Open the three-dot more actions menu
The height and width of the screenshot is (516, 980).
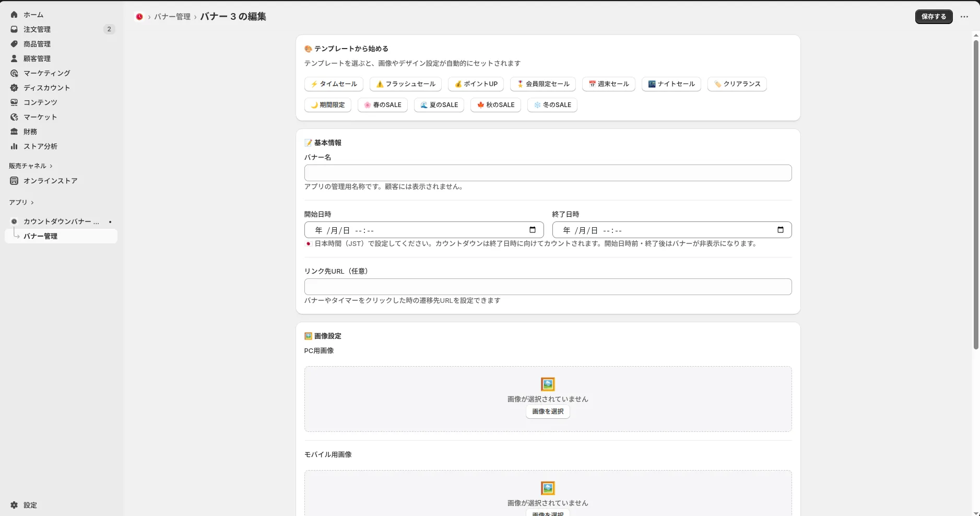point(964,17)
